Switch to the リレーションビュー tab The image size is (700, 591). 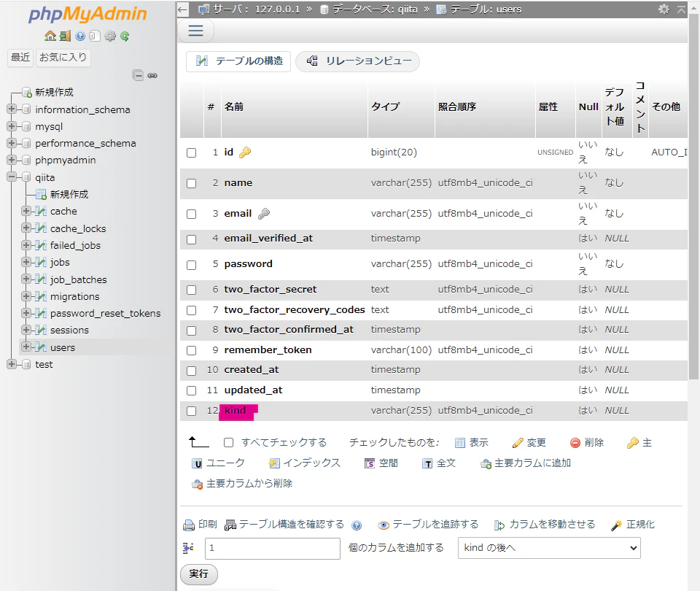[357, 61]
